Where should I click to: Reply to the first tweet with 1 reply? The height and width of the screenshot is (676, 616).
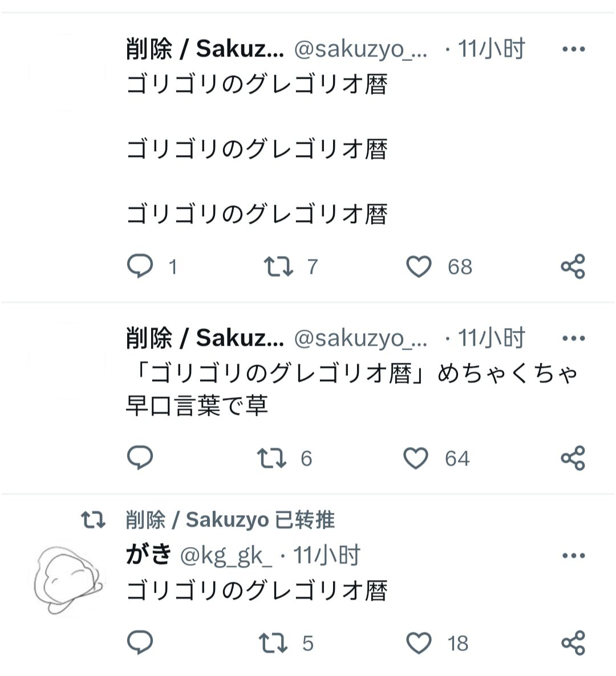pos(140,266)
